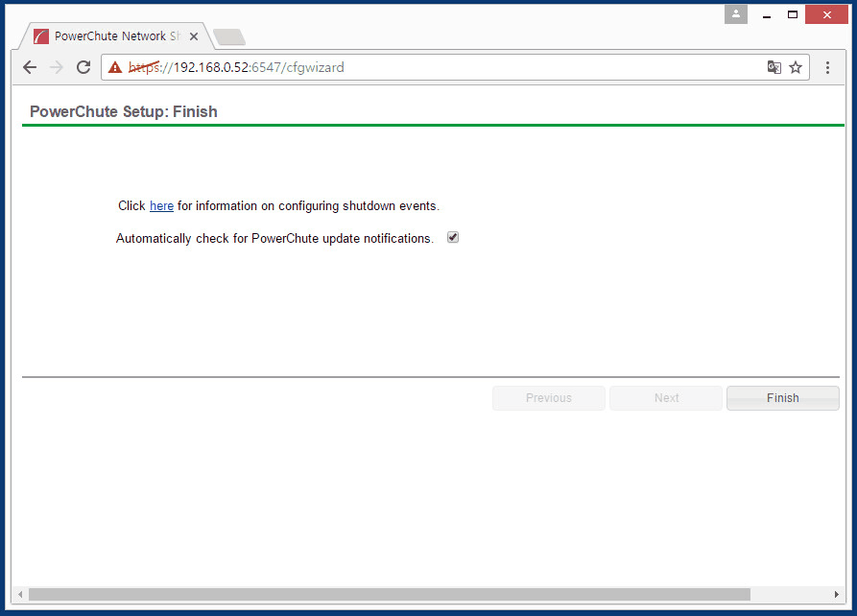The image size is (857, 616).
Task: Minimize the Chrome window
Action: point(767,15)
